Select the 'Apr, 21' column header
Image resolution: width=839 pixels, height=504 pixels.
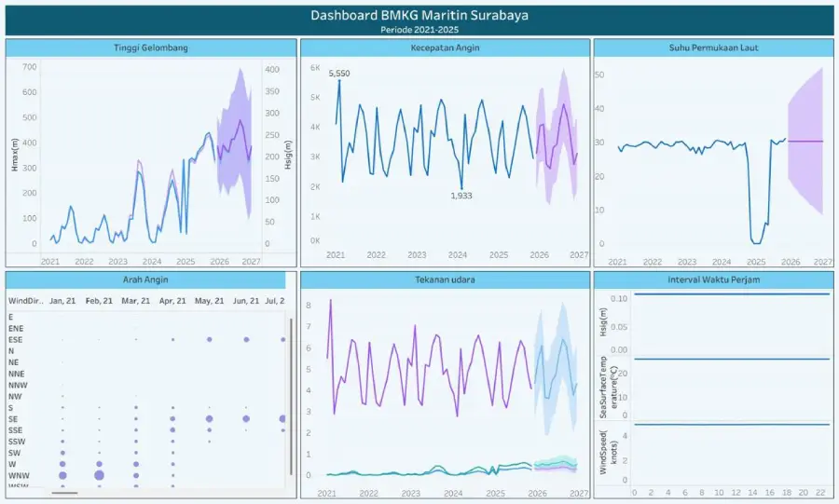[172, 301]
